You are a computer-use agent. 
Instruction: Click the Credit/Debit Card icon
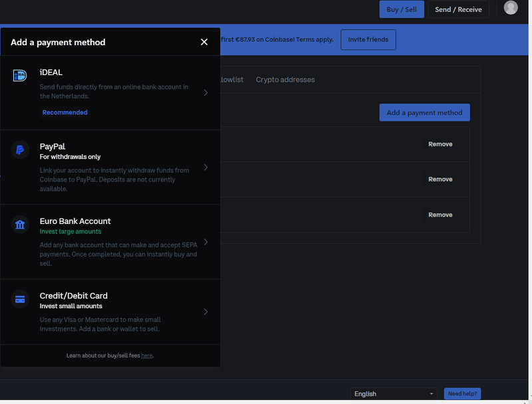[20, 299]
